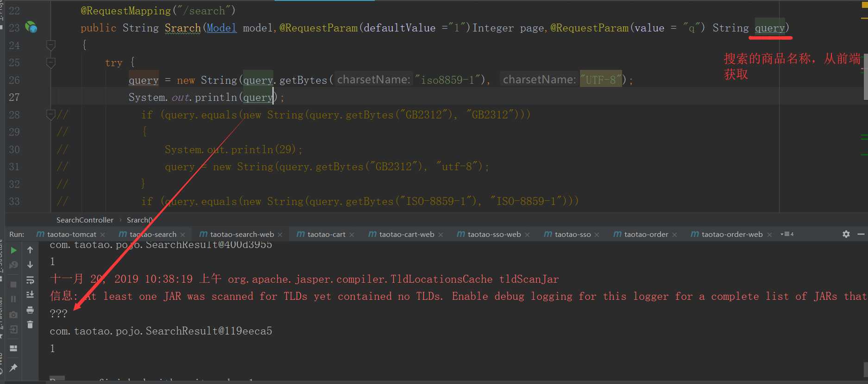Click line number 27 in the gutter

(14, 97)
